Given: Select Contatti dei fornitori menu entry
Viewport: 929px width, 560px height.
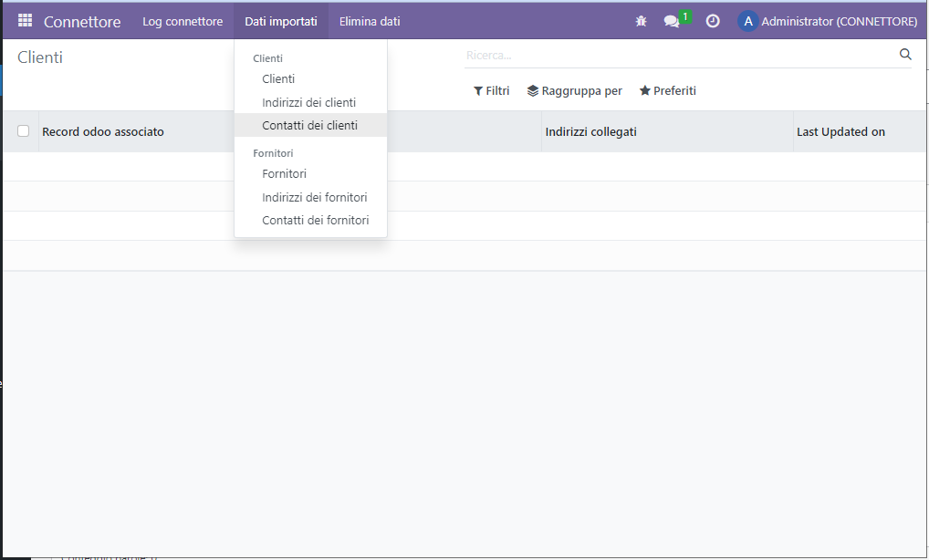Looking at the screenshot, I should pos(315,221).
